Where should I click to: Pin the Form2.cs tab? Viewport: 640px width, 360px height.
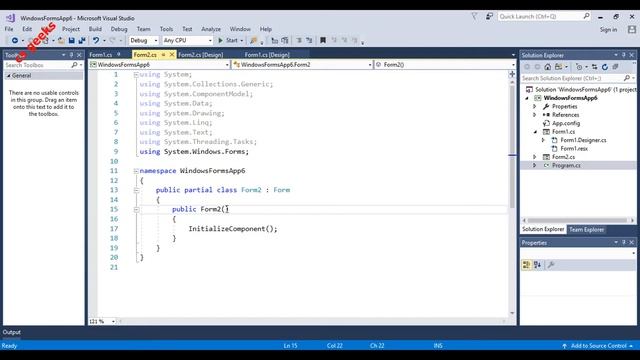point(163,54)
